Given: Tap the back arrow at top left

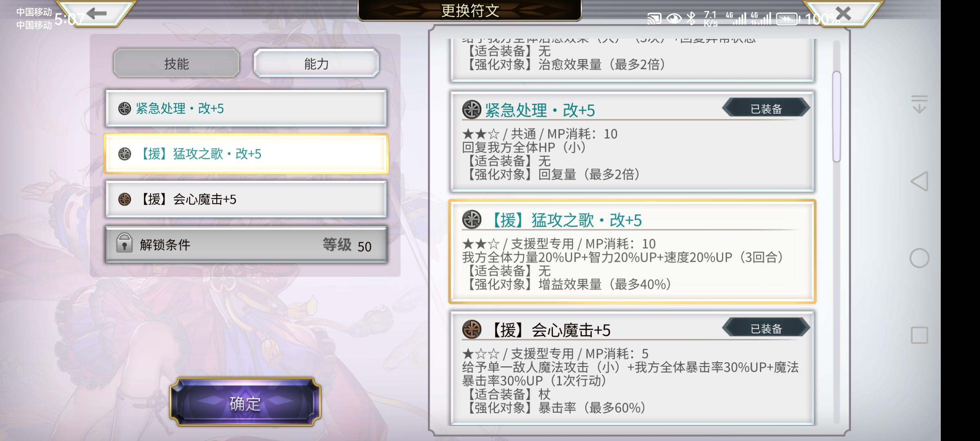Looking at the screenshot, I should 97,13.
